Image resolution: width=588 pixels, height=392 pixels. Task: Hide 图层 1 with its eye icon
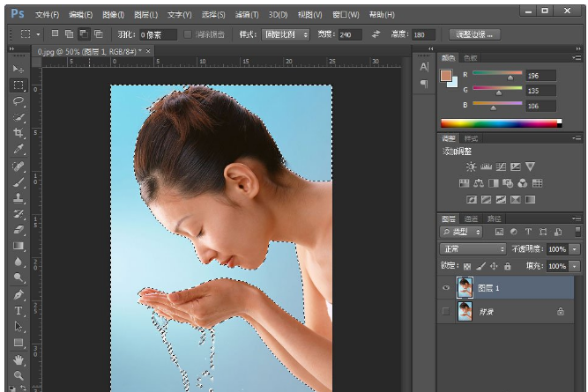pos(446,288)
